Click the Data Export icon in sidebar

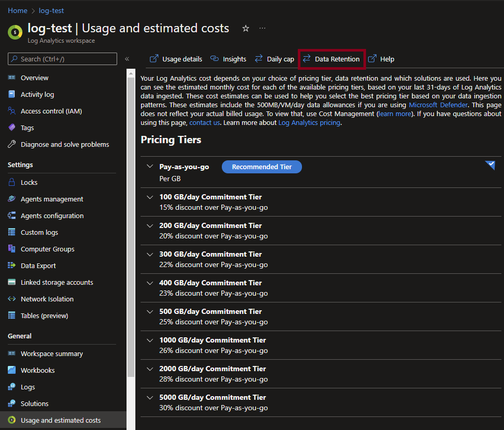point(11,265)
